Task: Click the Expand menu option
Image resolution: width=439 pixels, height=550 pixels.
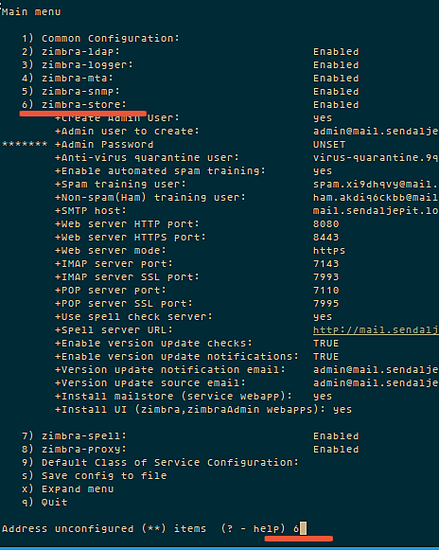Action: point(68,489)
